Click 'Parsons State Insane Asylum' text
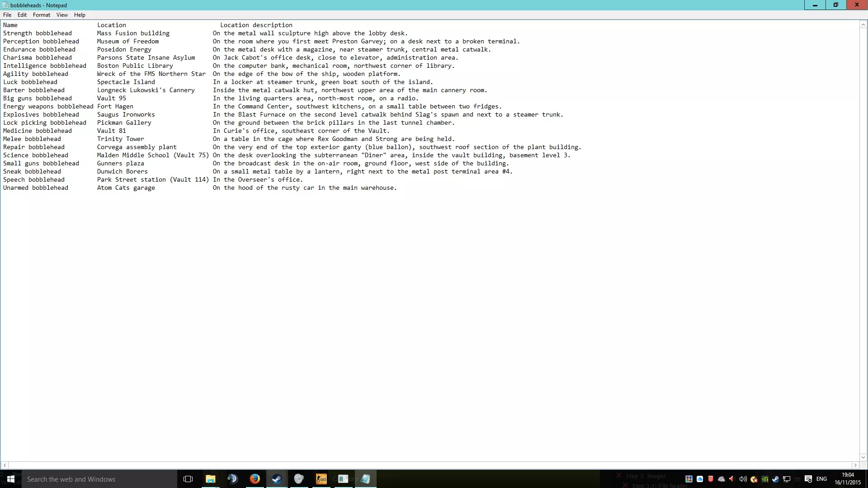The width and height of the screenshot is (868, 488). pos(146,58)
